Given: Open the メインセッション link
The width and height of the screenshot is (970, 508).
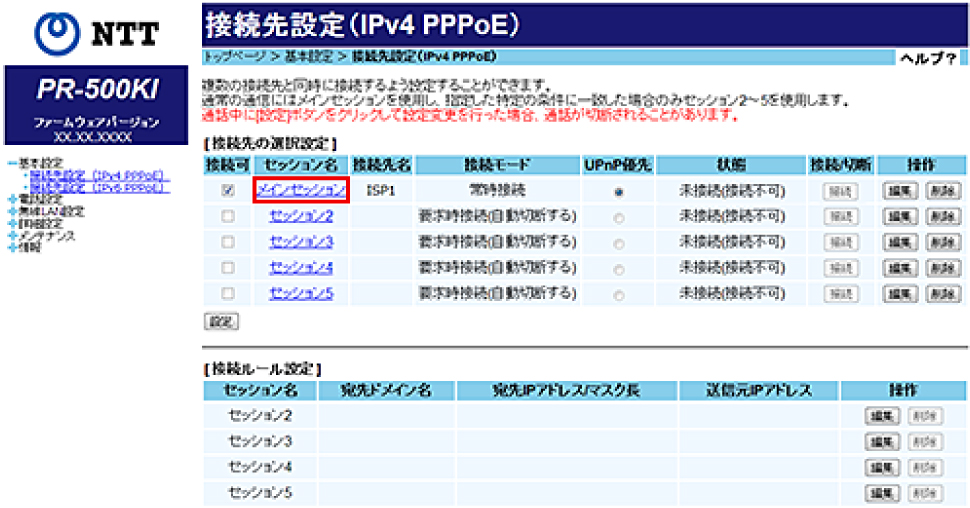Looking at the screenshot, I should pyautogui.click(x=301, y=189).
